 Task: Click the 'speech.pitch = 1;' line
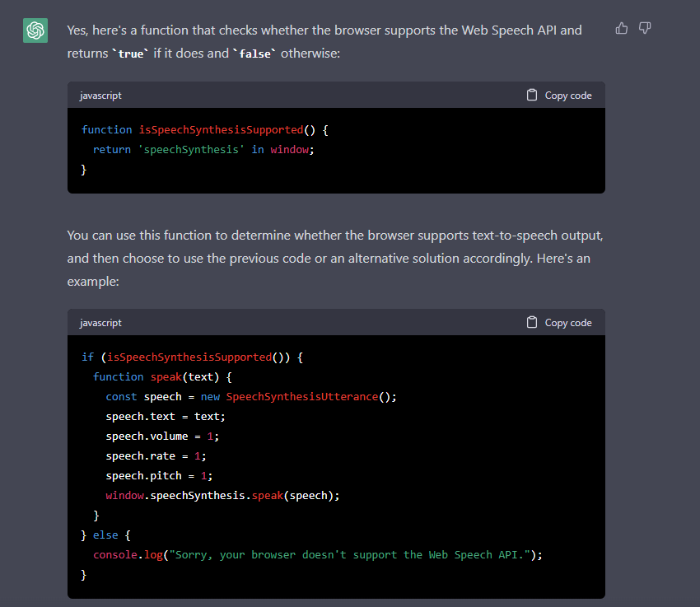159,475
